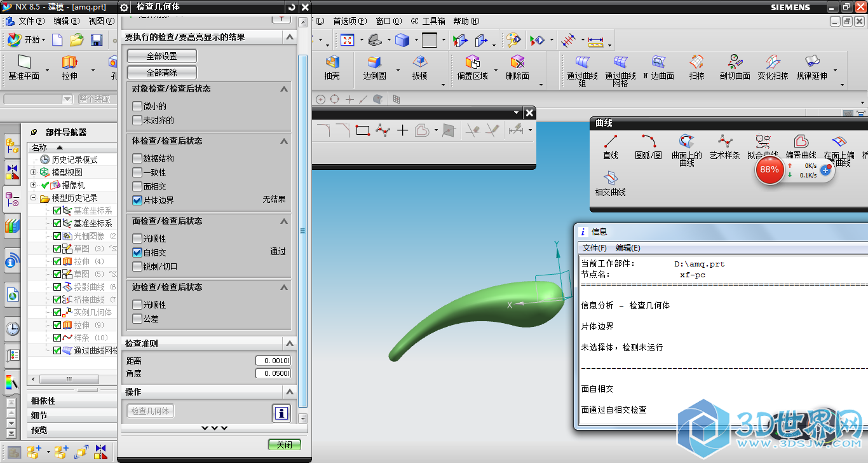Enable the 面相交 checkbox

click(137, 186)
